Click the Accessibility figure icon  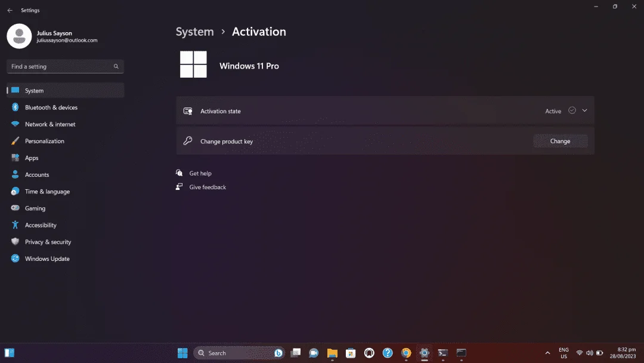click(15, 225)
